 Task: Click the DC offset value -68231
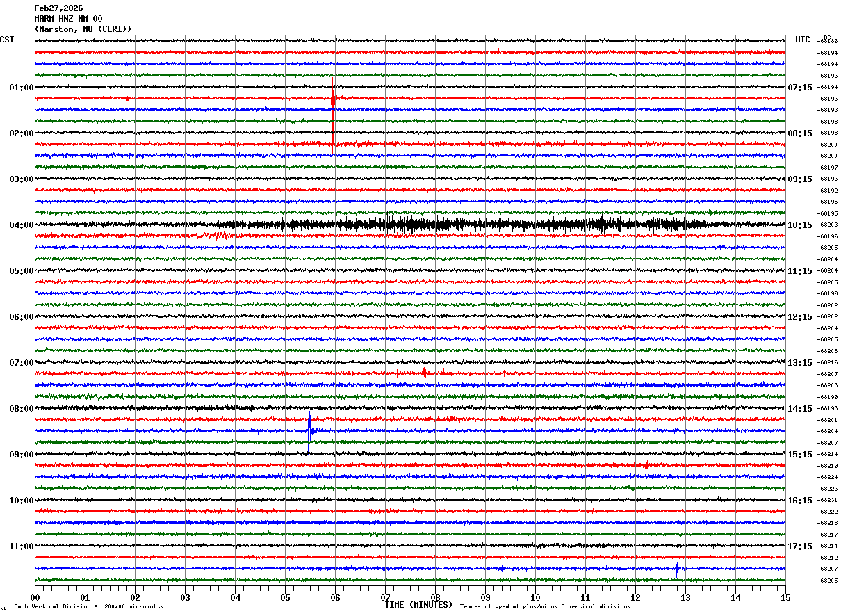coord(828,500)
